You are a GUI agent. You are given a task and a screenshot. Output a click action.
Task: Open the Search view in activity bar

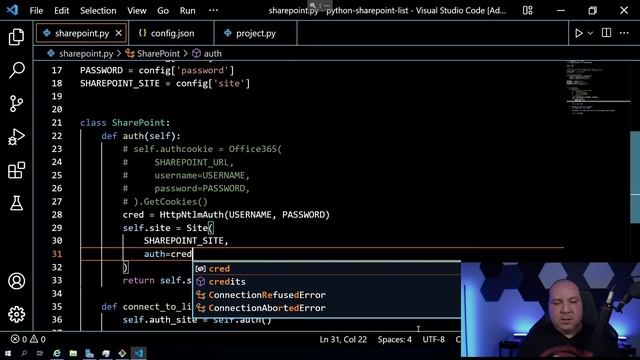(16, 70)
